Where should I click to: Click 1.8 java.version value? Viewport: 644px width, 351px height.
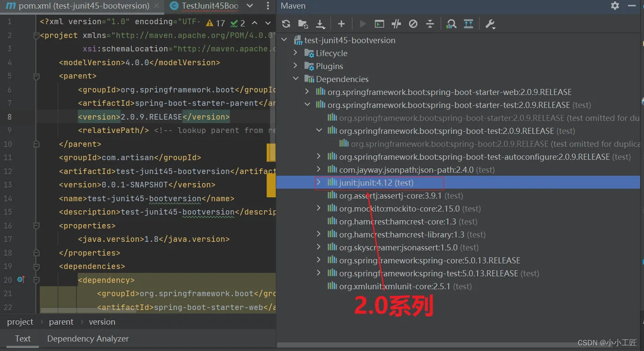click(151, 239)
